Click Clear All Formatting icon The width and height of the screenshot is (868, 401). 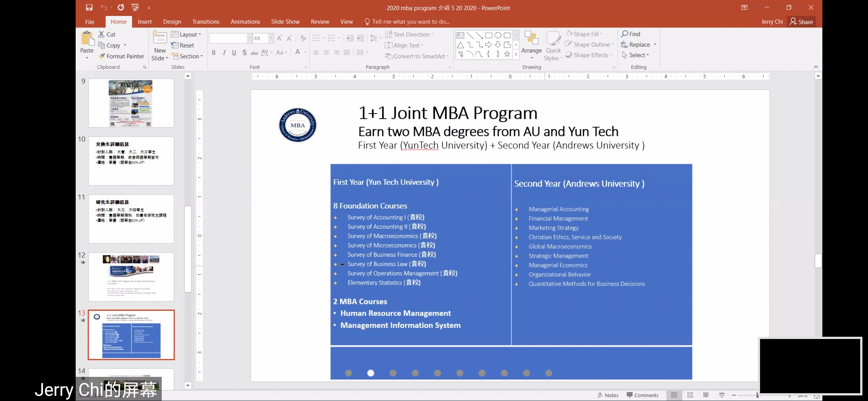coord(303,38)
